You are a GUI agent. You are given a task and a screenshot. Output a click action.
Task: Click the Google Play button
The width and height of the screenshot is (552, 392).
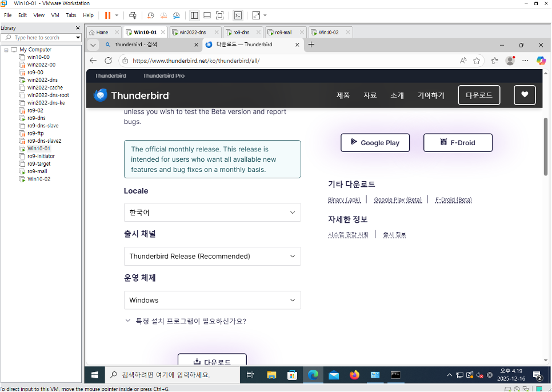pos(375,142)
